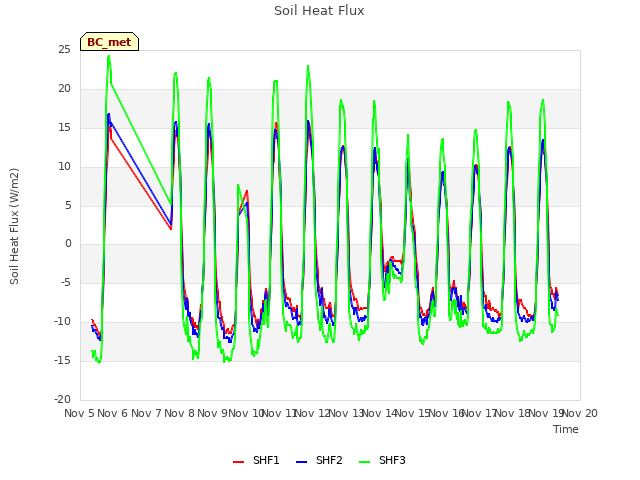Click the SHF2 legend label

tap(329, 460)
